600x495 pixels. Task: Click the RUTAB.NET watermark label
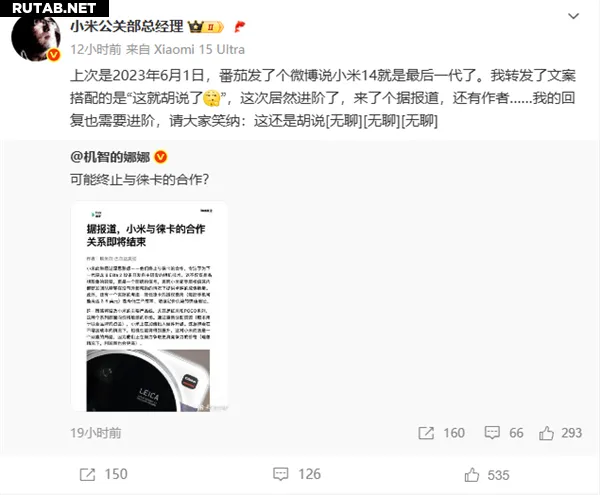[54, 8]
